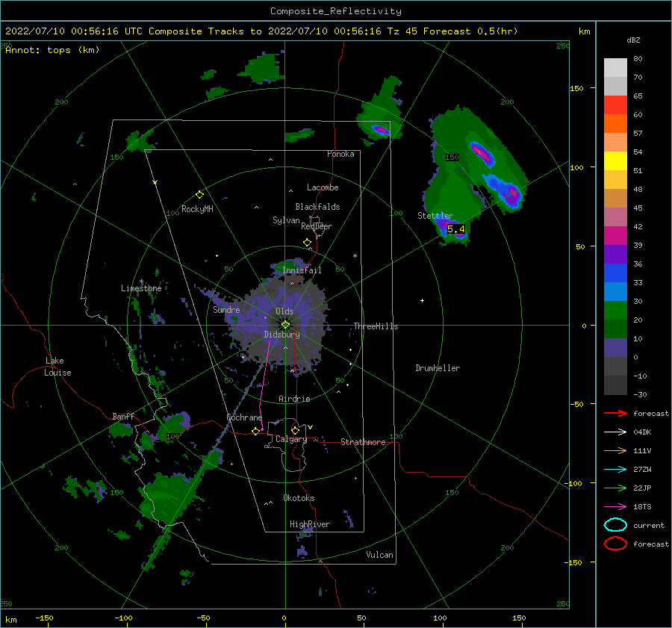Click the Strathmore city label
Screen dimensions: 672x628
click(x=363, y=442)
